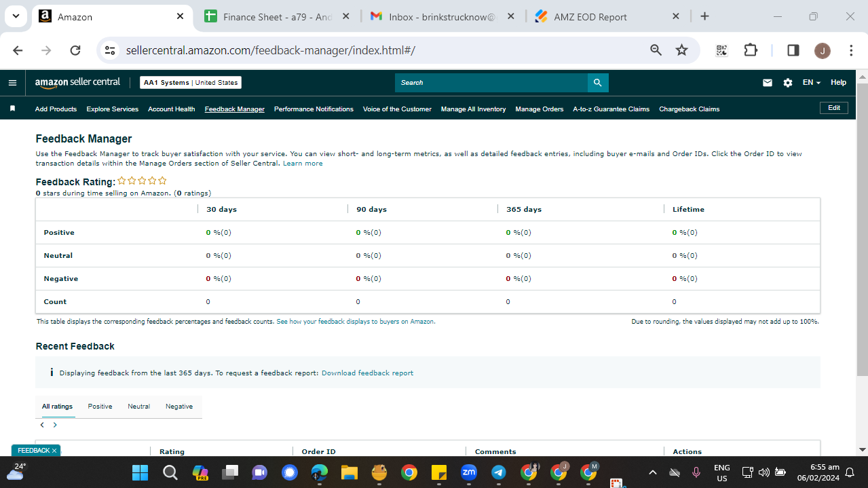The width and height of the screenshot is (868, 488).
Task: Expand the EN language dropdown
Action: click(812, 83)
